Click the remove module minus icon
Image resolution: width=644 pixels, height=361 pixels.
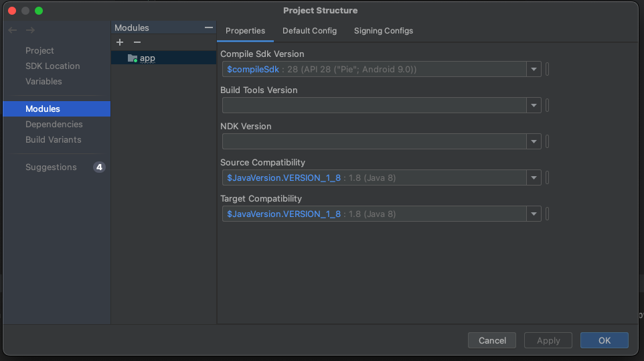point(137,42)
